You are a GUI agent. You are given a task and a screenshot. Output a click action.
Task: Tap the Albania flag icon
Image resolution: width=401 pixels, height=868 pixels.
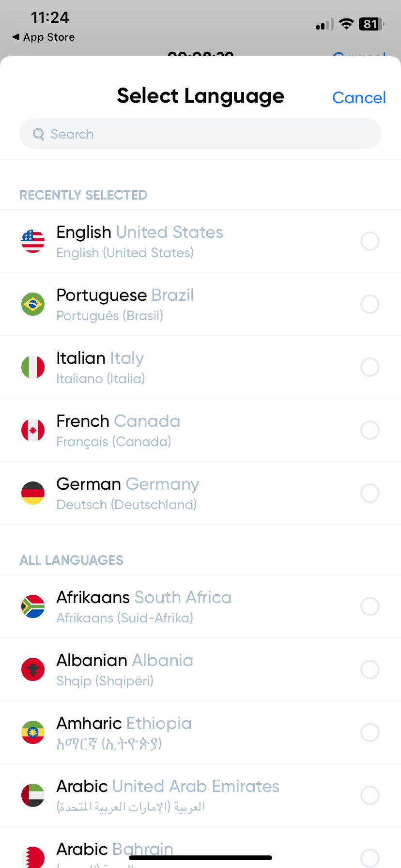(x=33, y=669)
